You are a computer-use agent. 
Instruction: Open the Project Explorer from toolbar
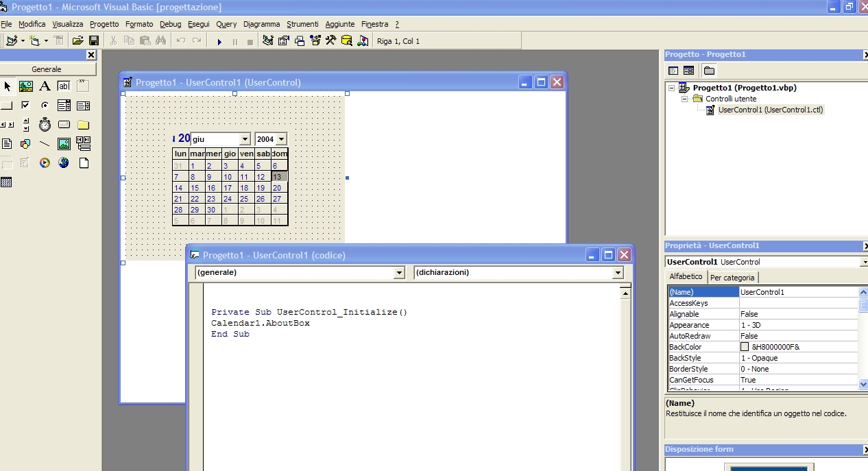(268, 41)
